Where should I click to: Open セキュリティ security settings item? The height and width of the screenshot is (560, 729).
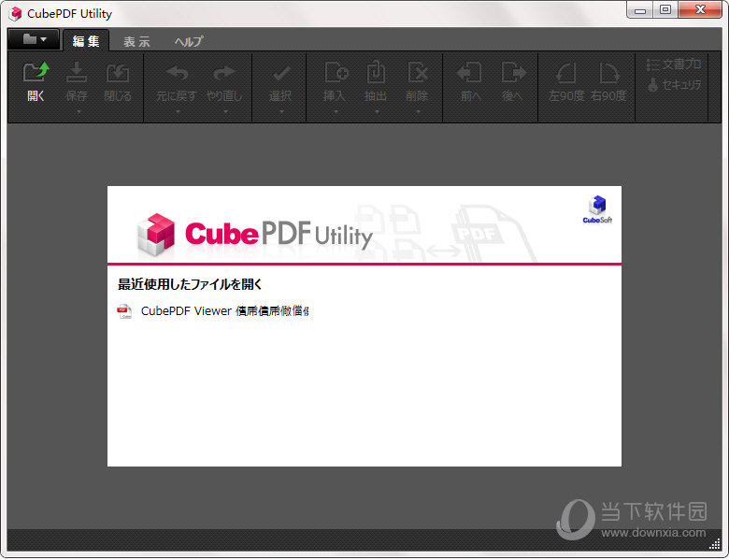click(x=674, y=85)
